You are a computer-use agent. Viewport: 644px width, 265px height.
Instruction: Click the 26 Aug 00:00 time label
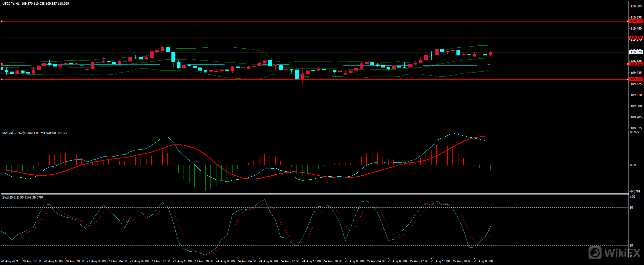[x=483, y=261]
